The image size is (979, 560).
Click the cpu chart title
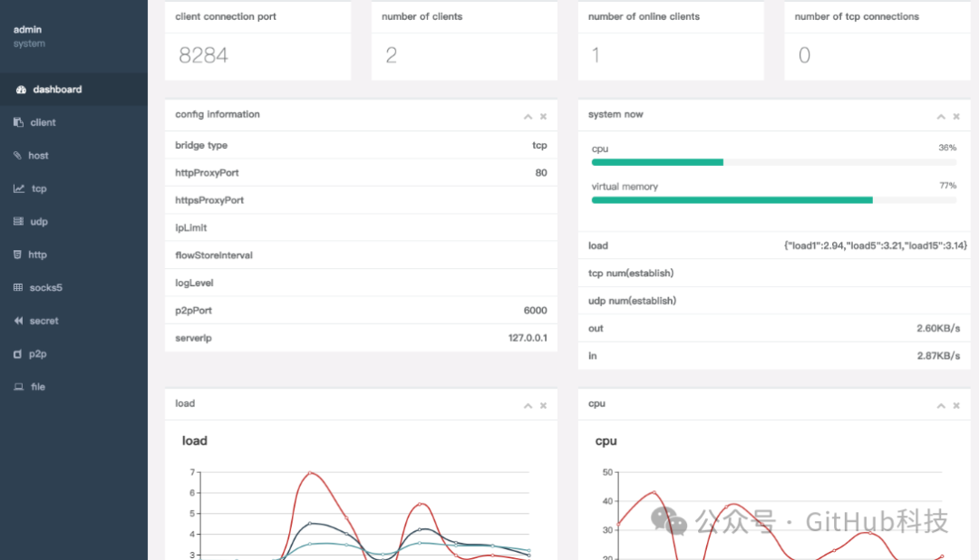click(606, 440)
